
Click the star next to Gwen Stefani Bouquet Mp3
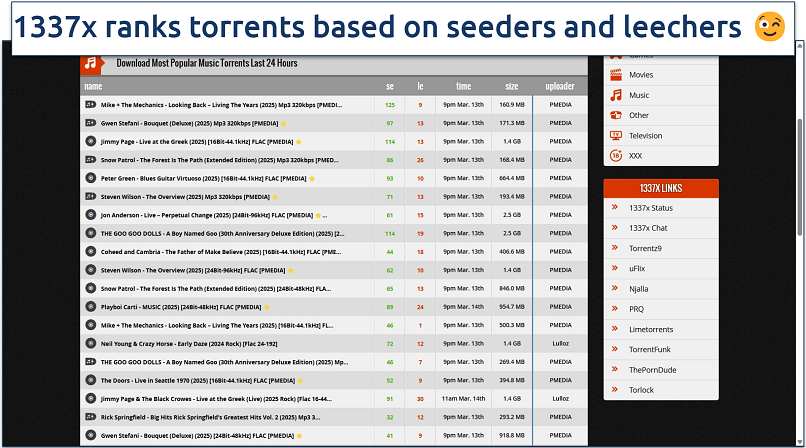point(283,123)
